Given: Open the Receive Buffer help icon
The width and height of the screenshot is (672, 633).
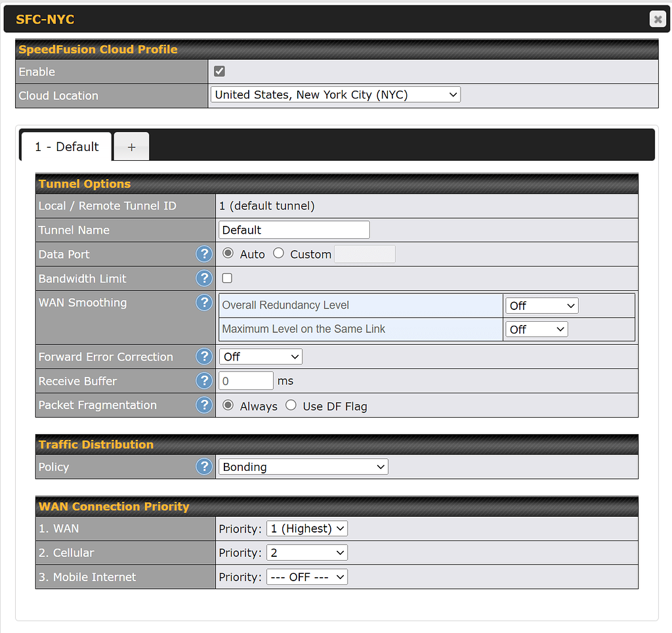Looking at the screenshot, I should click(204, 380).
